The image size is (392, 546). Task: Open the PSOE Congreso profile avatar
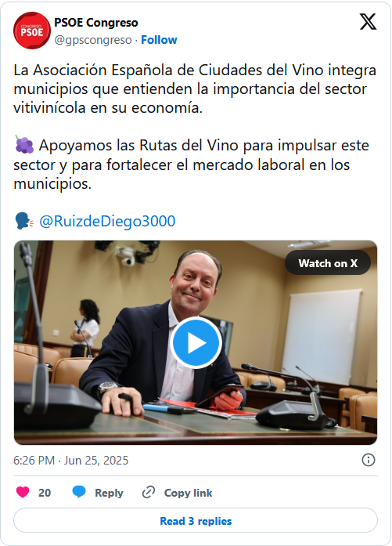point(31,31)
